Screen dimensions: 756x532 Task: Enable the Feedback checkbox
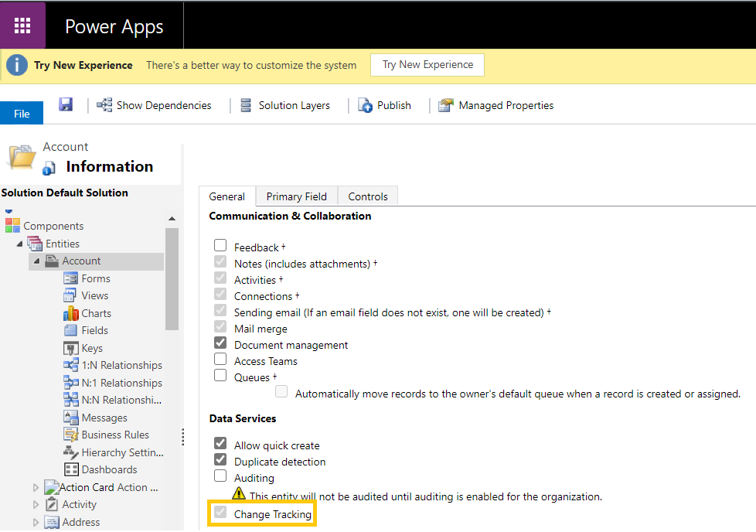click(x=220, y=246)
